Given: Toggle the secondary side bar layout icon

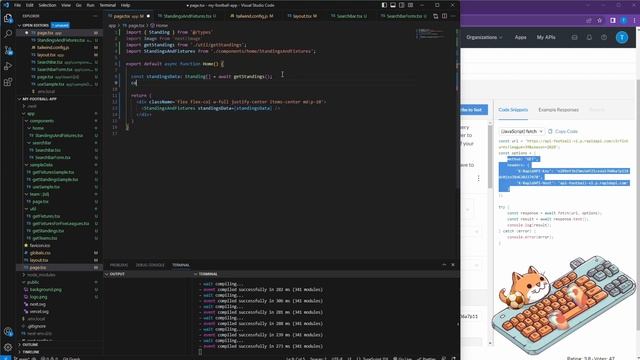Looking at the screenshot, I should pos(402,5).
